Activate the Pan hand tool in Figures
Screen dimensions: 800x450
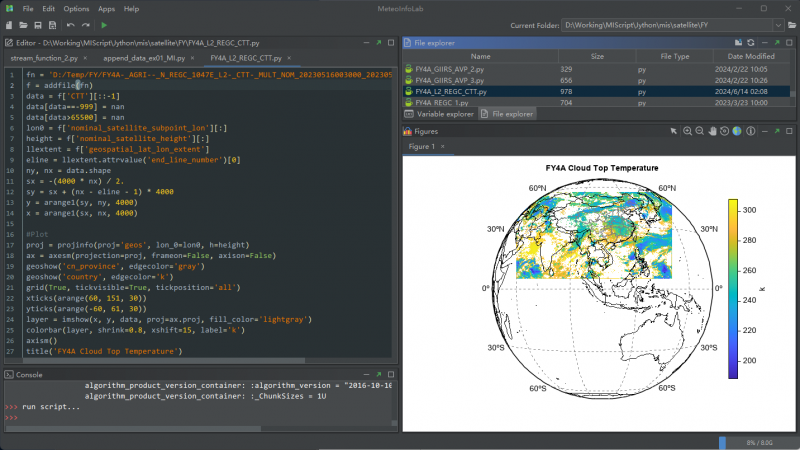coord(711,131)
